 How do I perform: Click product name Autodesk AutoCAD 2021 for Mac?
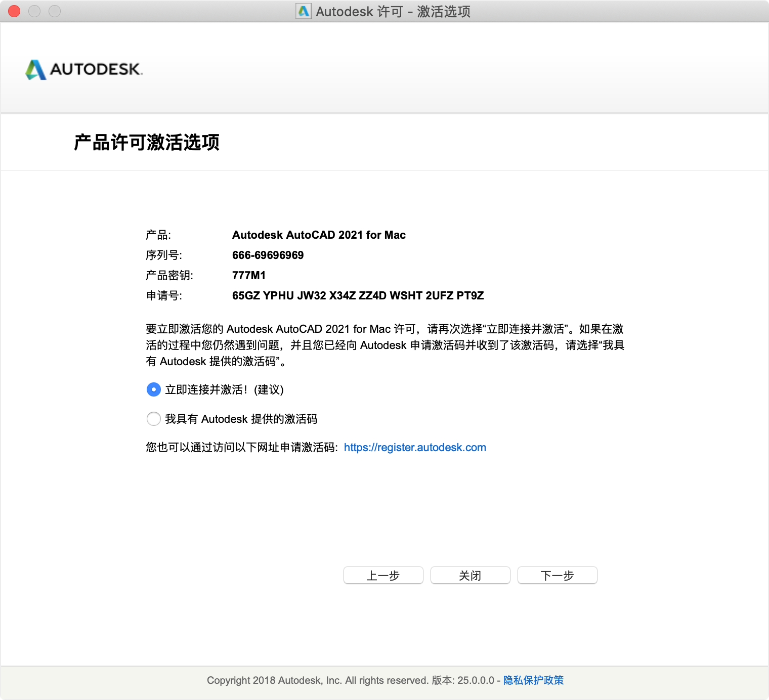tap(319, 235)
